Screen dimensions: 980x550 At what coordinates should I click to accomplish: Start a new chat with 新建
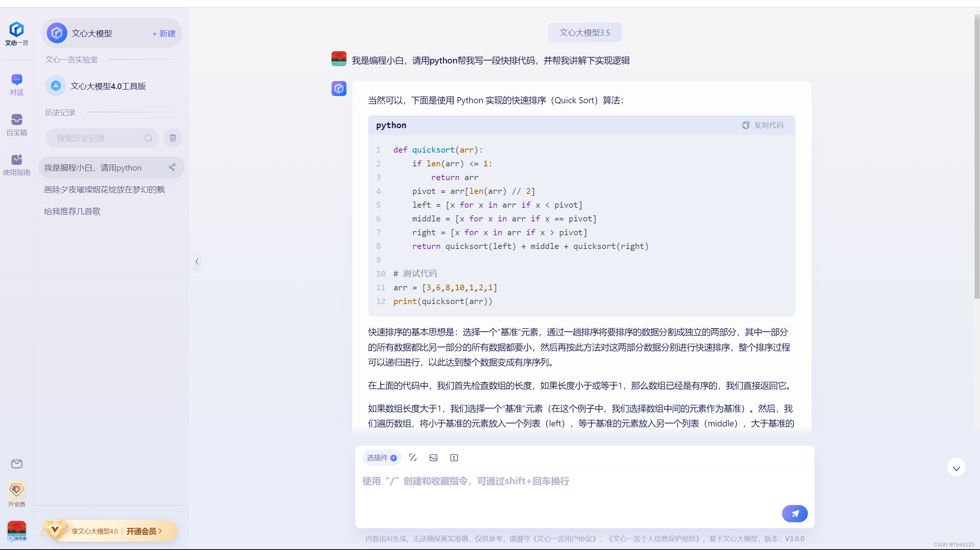pyautogui.click(x=164, y=34)
